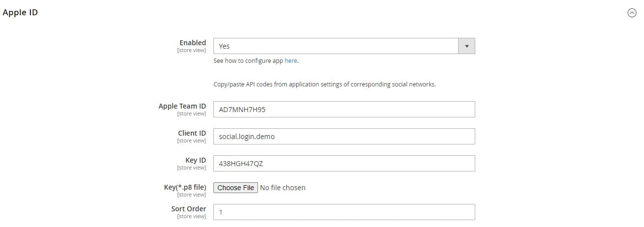Click the Key(*.p8 file) label

tap(185, 187)
